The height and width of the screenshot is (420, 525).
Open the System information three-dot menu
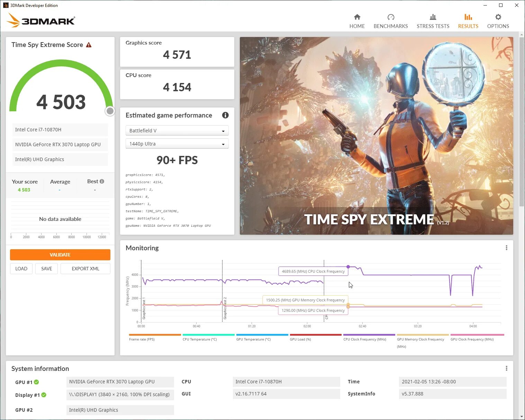coord(506,368)
